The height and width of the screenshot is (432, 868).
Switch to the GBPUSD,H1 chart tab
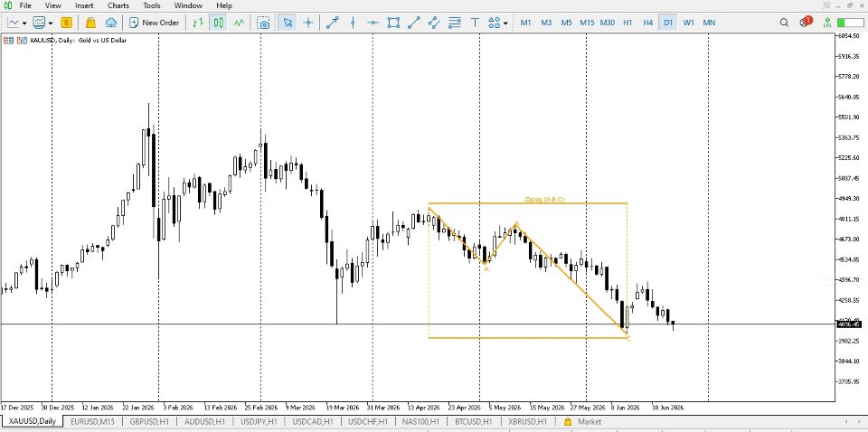[x=149, y=421]
